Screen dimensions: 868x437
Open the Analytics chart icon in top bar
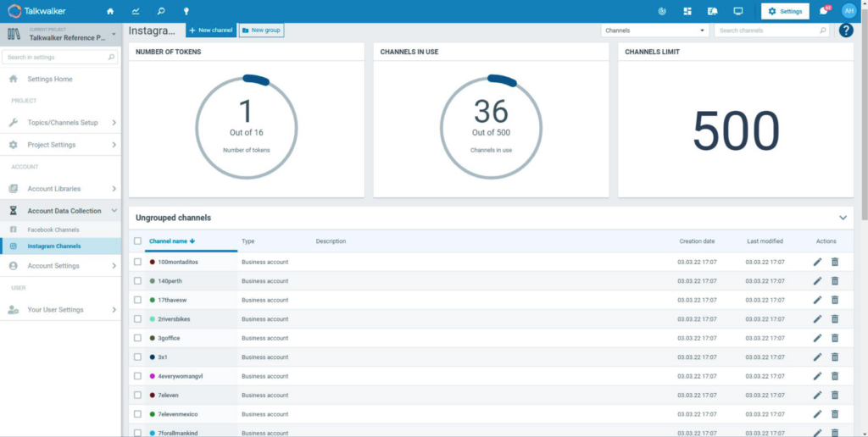click(x=136, y=11)
